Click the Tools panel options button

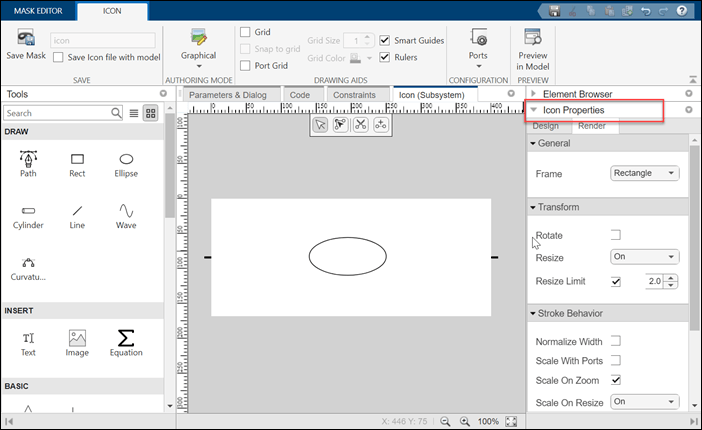163,93
